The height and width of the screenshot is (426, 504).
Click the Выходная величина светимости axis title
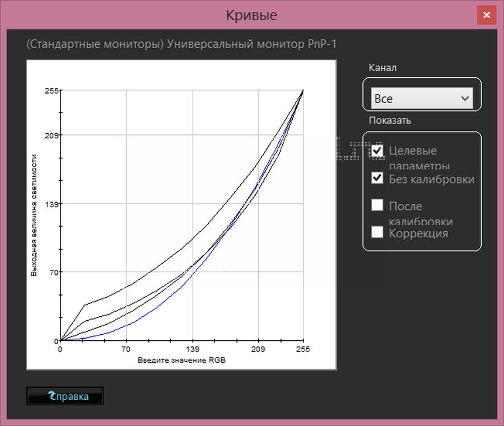tap(34, 216)
